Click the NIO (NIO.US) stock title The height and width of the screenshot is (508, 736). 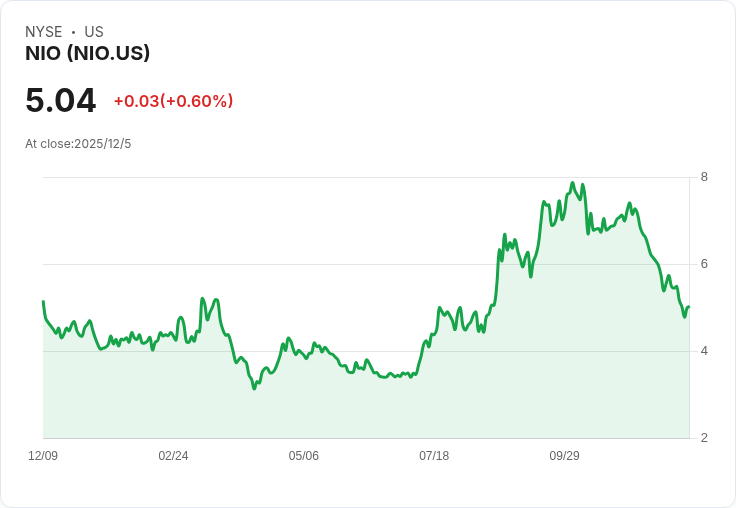click(x=88, y=54)
